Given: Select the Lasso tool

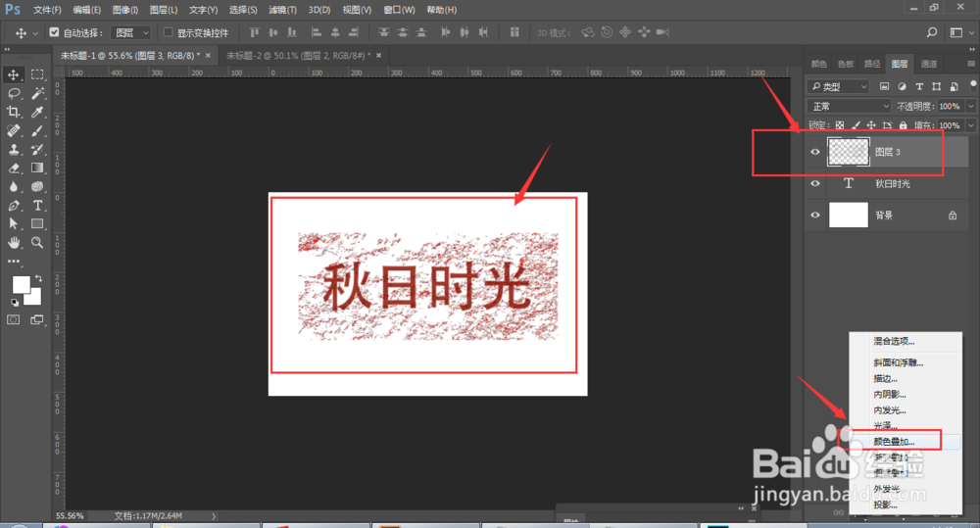Looking at the screenshot, I should pos(13,93).
